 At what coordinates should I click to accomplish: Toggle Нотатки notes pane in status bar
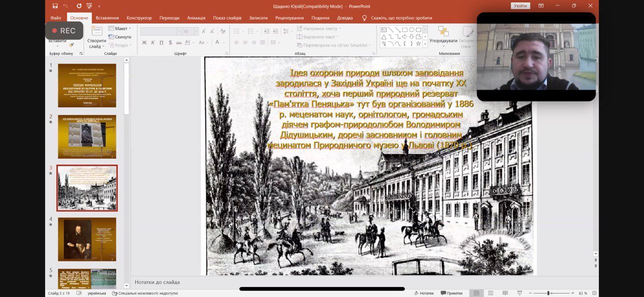[x=423, y=293]
